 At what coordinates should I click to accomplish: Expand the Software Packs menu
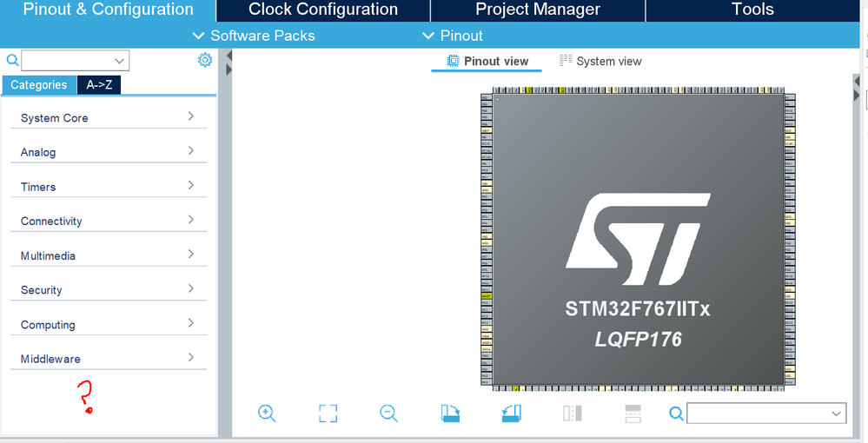click(x=254, y=36)
